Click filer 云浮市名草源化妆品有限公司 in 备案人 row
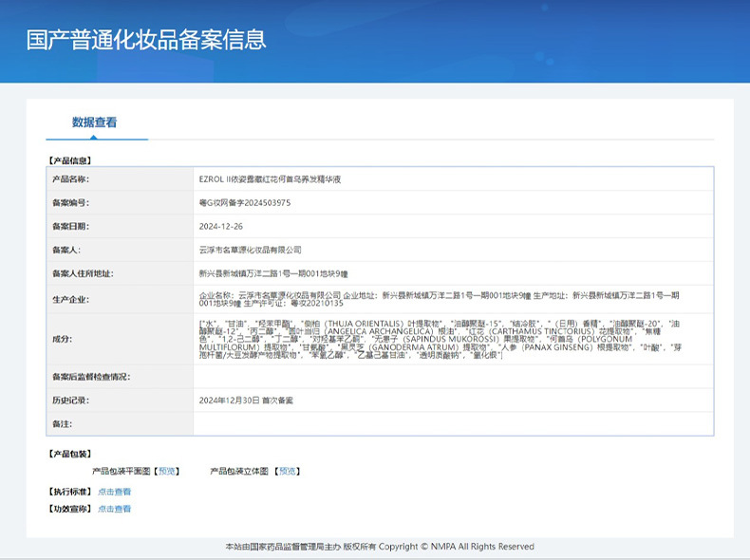 tap(251, 250)
